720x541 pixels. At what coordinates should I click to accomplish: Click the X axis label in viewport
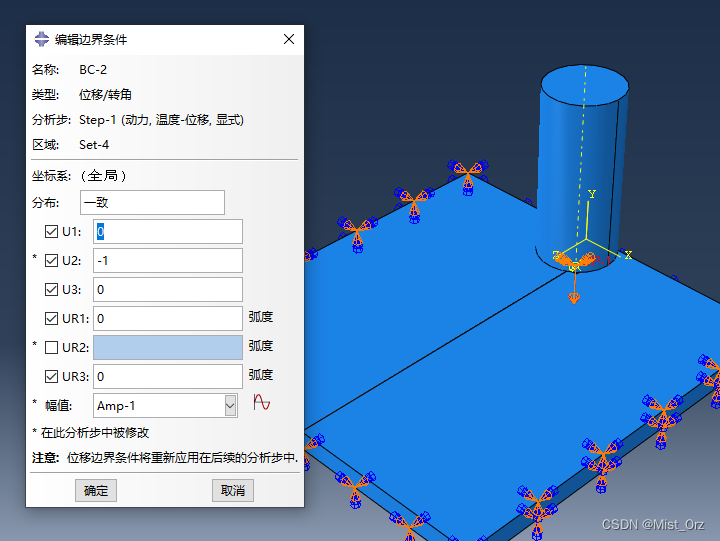pos(628,255)
